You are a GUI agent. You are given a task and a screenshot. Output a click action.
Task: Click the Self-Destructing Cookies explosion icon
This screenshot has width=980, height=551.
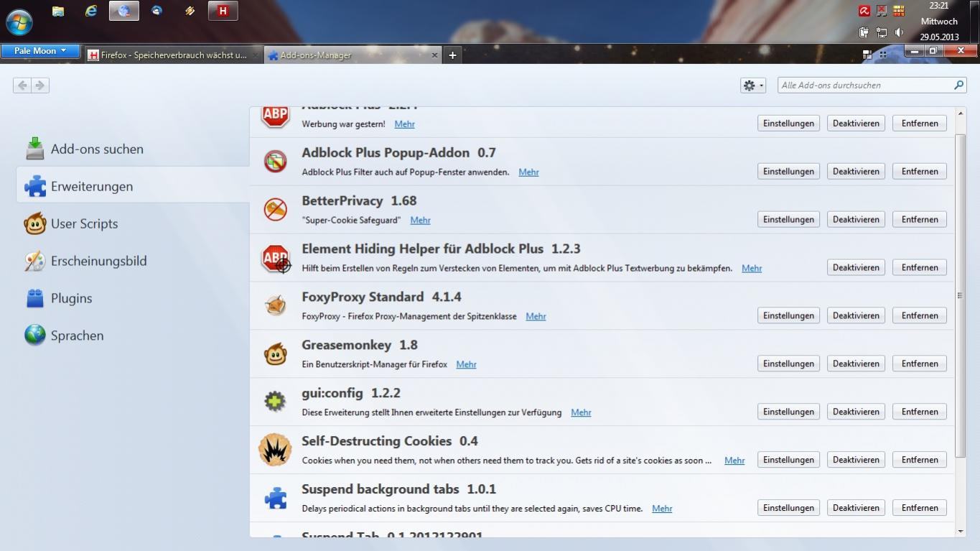point(275,450)
